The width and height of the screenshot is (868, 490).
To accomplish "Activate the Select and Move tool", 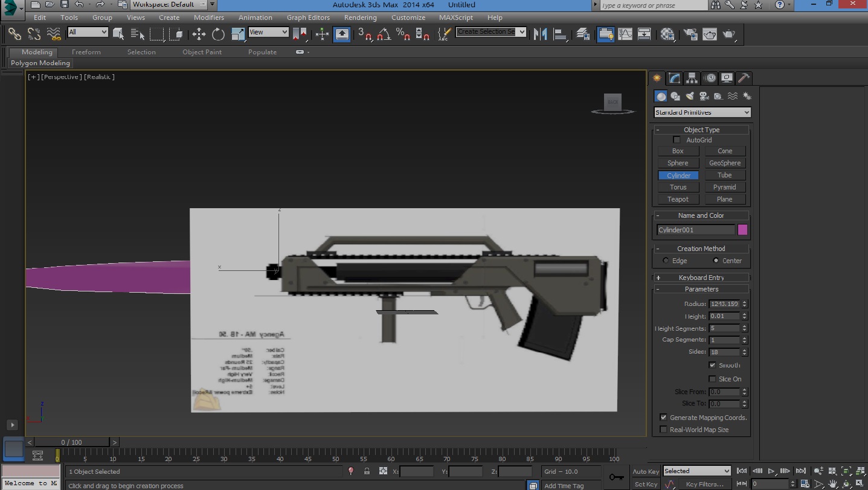I will pyautogui.click(x=199, y=34).
